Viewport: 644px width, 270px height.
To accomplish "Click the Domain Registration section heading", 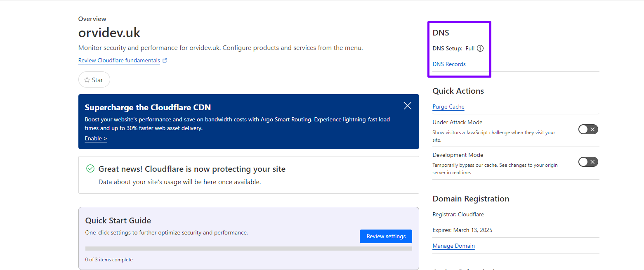I will [470, 199].
